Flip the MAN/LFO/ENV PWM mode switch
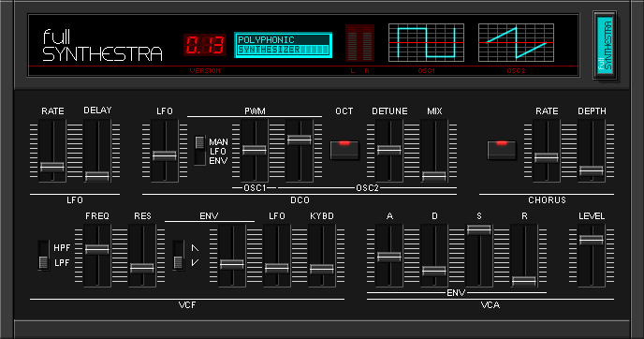 click(x=199, y=151)
